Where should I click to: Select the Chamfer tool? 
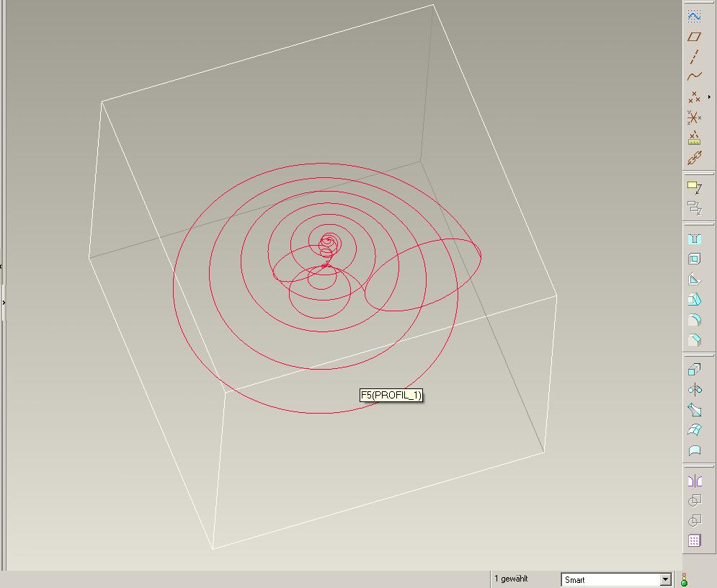694,339
